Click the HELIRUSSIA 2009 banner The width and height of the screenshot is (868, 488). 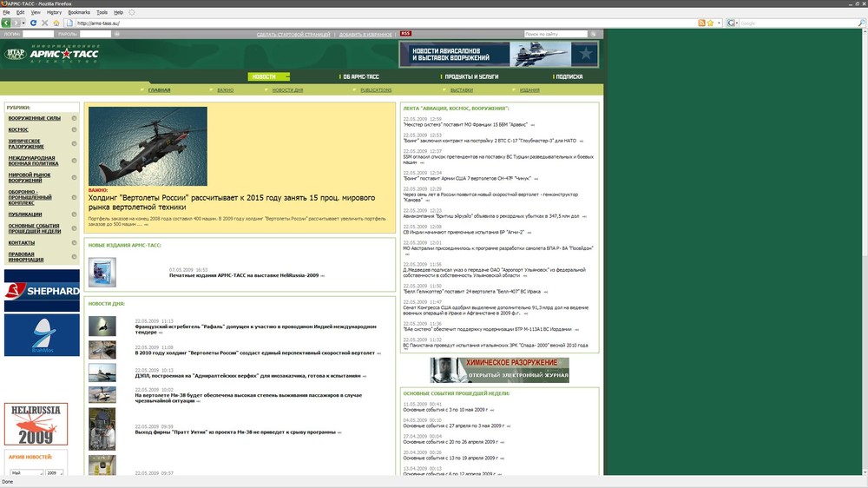coord(36,425)
